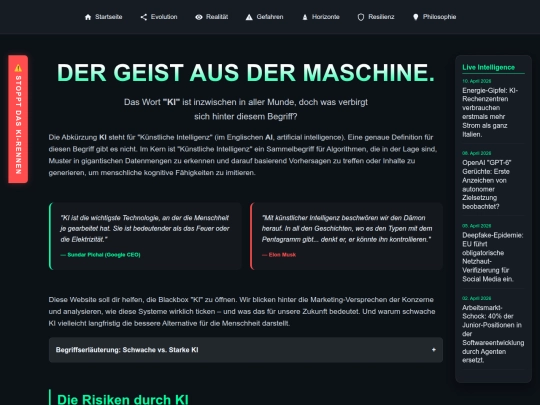Click the warning triangle icon beside Gefahren

(249, 17)
